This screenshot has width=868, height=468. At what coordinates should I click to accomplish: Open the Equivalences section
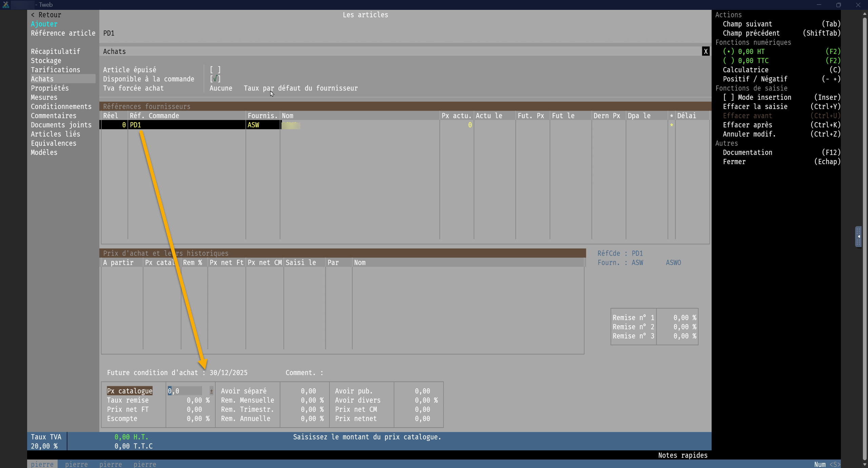(54, 143)
